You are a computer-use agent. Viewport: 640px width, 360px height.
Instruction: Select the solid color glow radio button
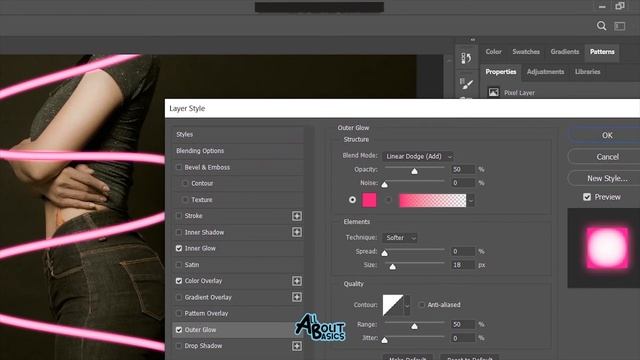click(352, 200)
